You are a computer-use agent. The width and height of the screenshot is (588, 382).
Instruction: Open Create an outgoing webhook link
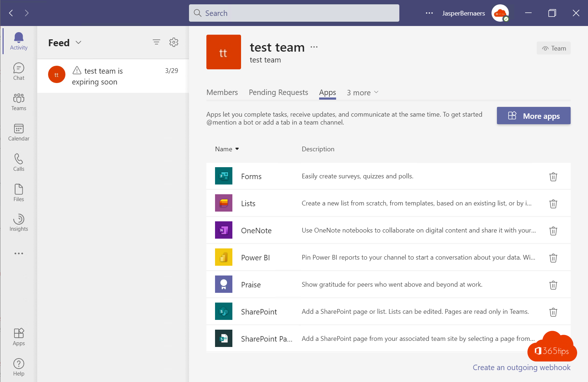click(522, 368)
